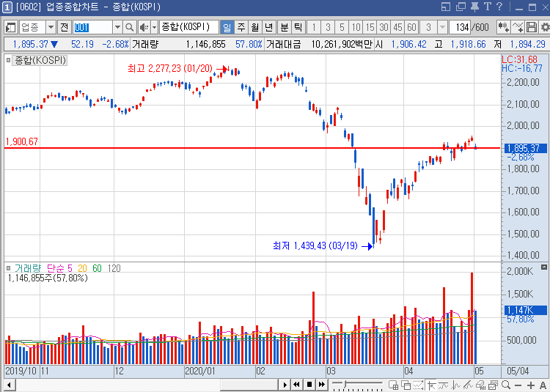Select the 월 monthly period
This screenshot has height=392, width=550.
255,27
